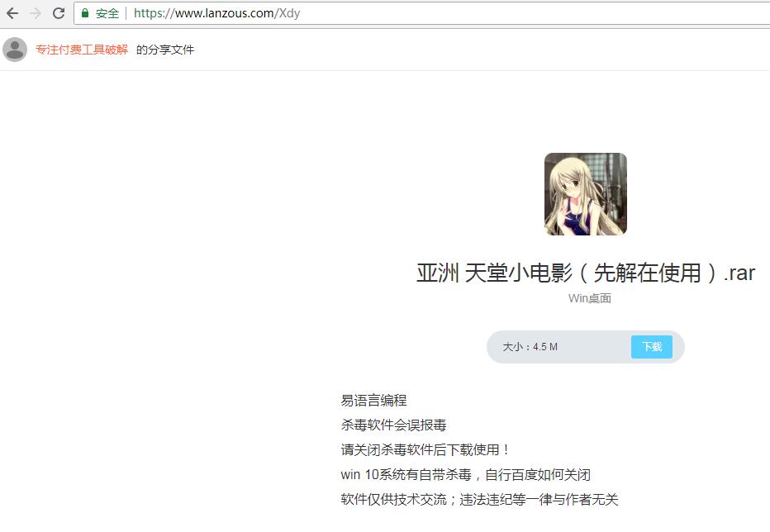770x532 pixels.
Task: Click the green security lock icon
Action: pos(83,13)
